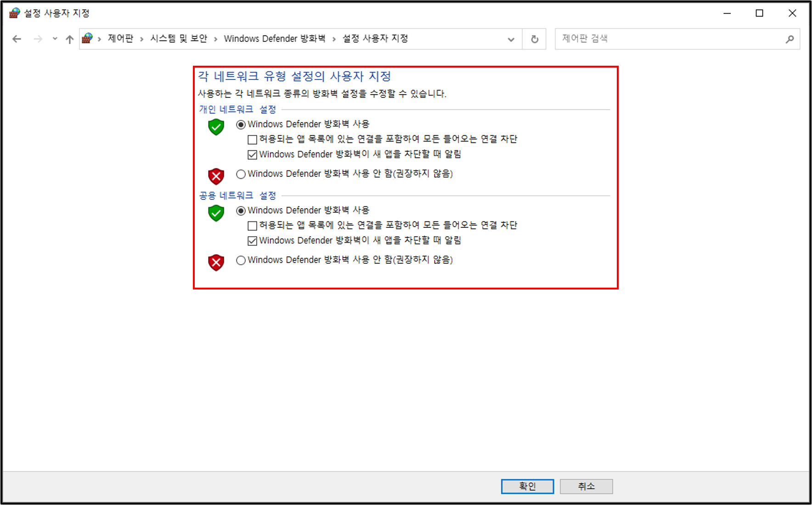Click the 제어판 검색 search field
Screen dimensions: 812x505
click(677, 39)
